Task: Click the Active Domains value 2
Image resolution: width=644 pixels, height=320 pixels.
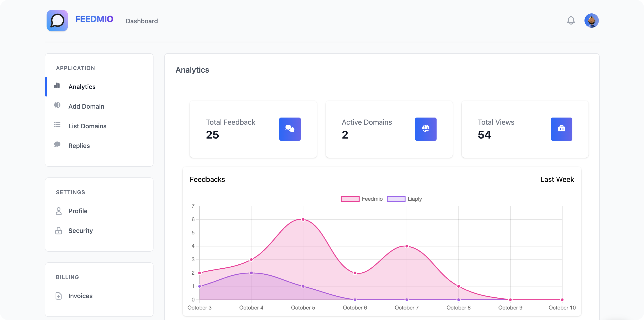Action: 345,135
